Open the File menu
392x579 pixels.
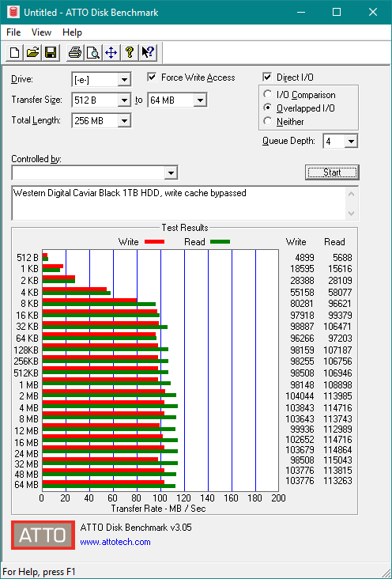click(13, 32)
